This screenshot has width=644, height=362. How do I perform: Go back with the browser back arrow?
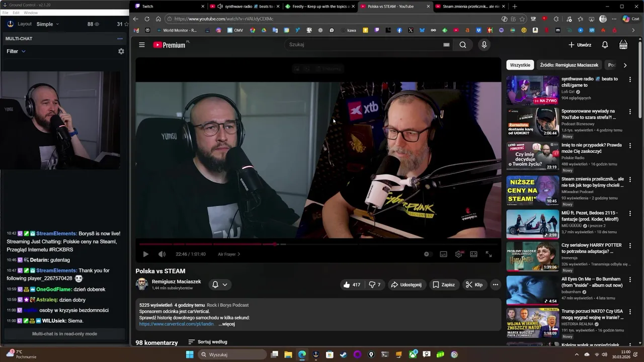point(135,19)
